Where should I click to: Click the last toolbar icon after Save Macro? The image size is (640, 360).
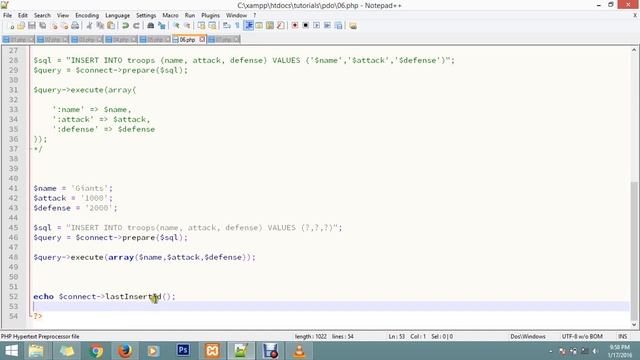(x=353, y=26)
